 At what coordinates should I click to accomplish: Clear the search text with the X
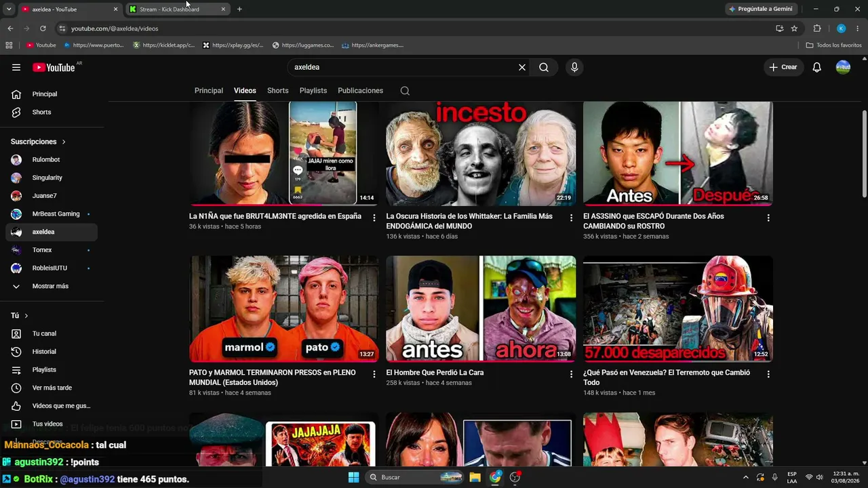click(522, 67)
